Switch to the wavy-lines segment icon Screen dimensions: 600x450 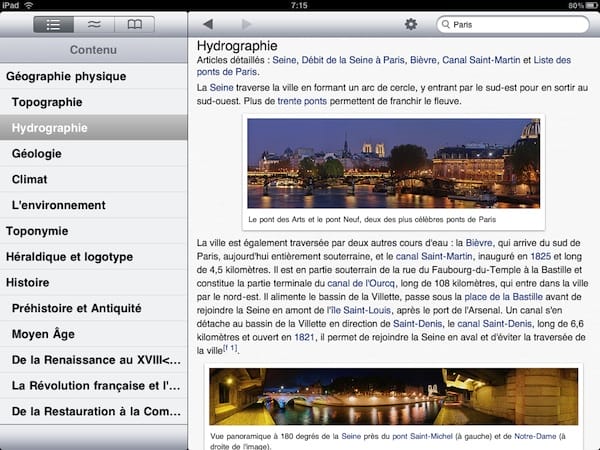tap(94, 24)
